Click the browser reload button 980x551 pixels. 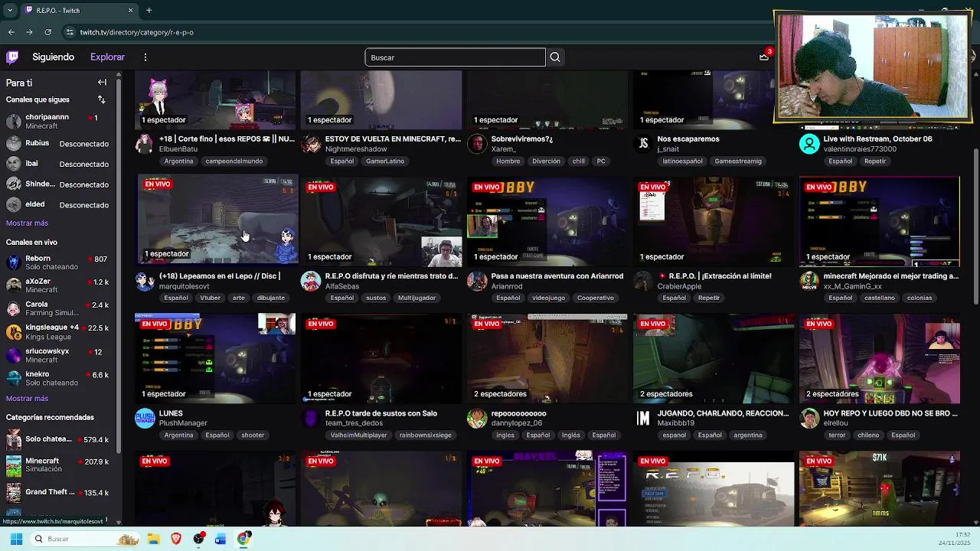(x=47, y=32)
